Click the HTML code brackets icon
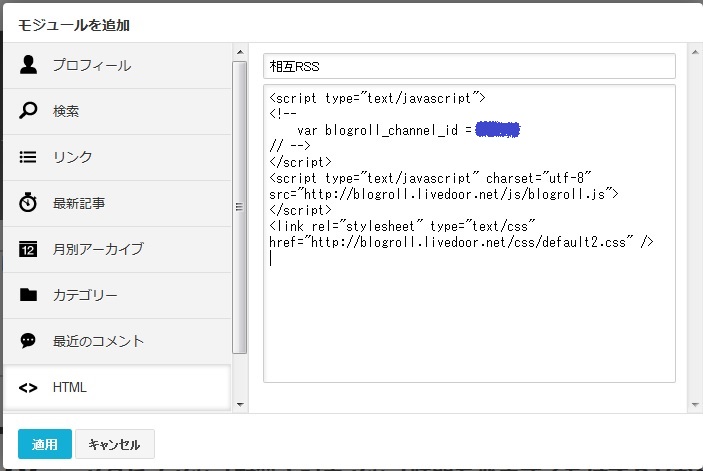Screen dimensions: 703x471 (28, 387)
